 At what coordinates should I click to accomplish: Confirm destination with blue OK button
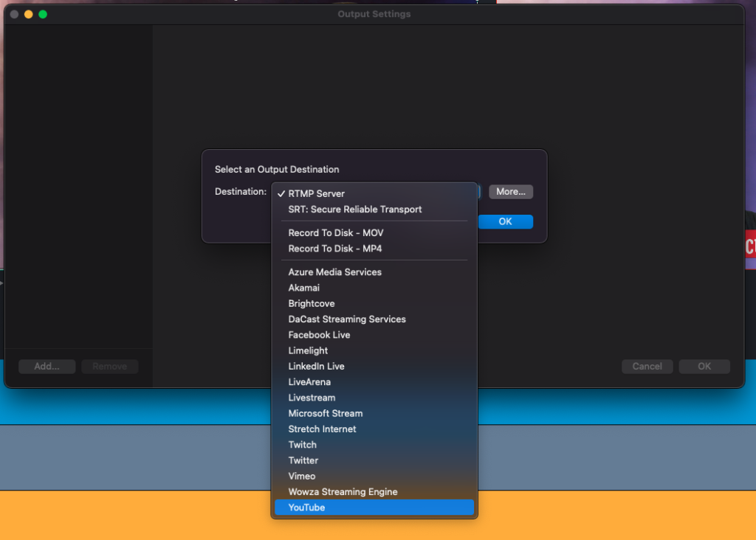505,221
